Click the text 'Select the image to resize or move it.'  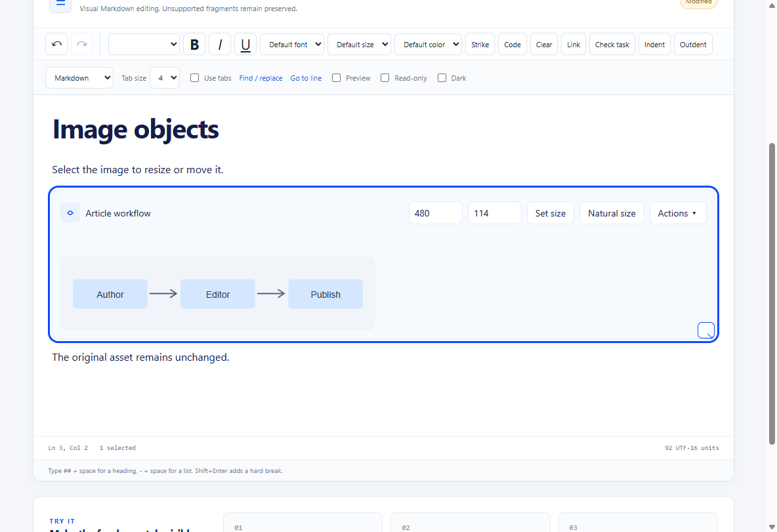tap(138, 169)
